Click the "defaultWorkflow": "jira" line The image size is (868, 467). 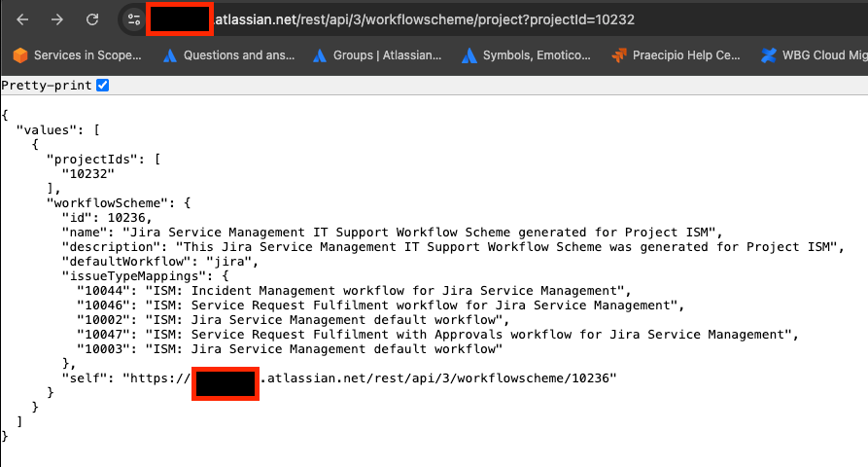click(160, 261)
